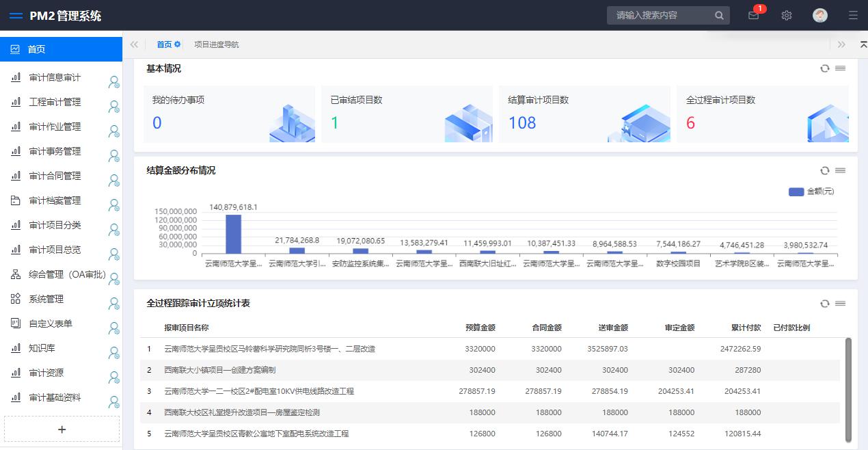Collapse the header with the top-right arrow
868x450 pixels.
click(x=863, y=44)
